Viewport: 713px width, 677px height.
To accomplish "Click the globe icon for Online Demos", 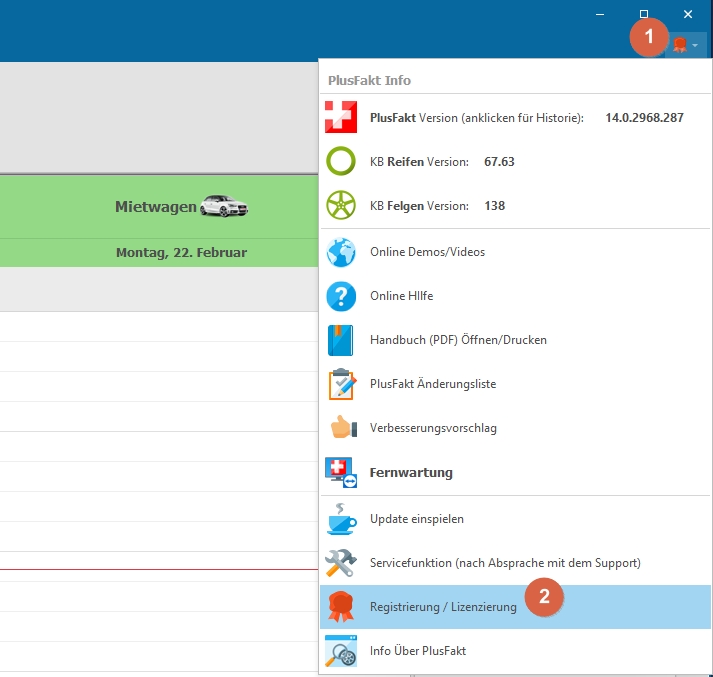I will coord(341,252).
